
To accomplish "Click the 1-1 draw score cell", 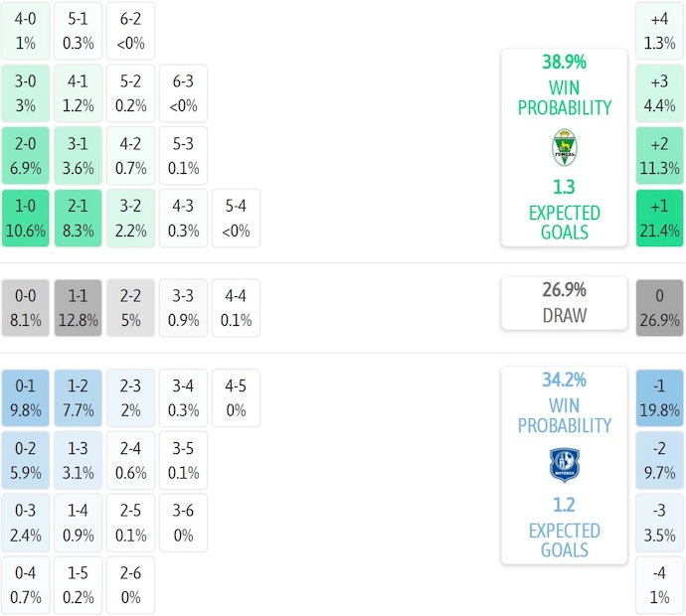I will coord(79,308).
